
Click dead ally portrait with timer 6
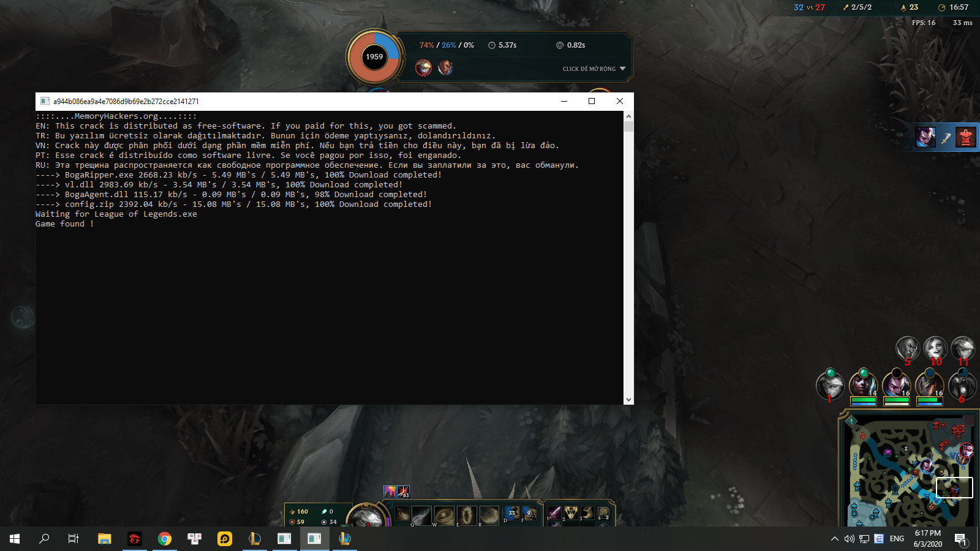pyautogui.click(x=962, y=386)
